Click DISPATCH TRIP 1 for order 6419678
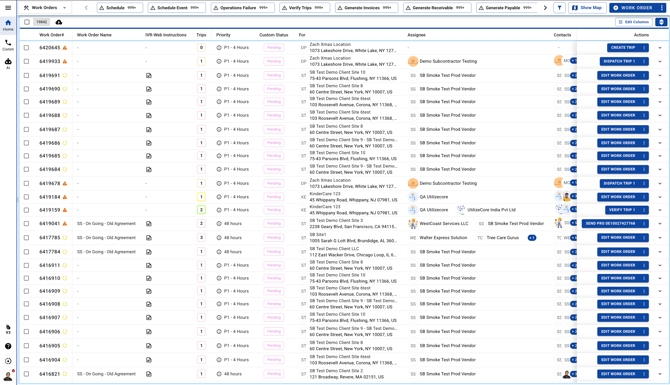This screenshot has height=385, width=670. [x=620, y=184]
